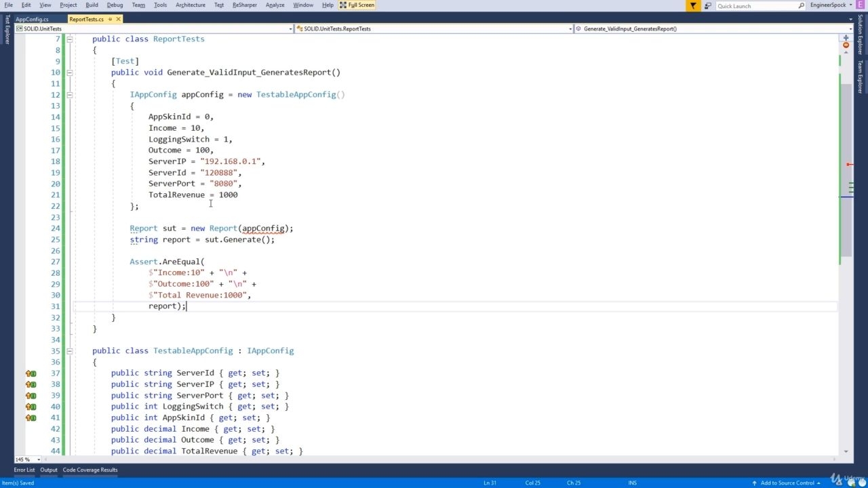Open the Analyze menu
Image resolution: width=868 pixels, height=488 pixels.
[x=275, y=5]
